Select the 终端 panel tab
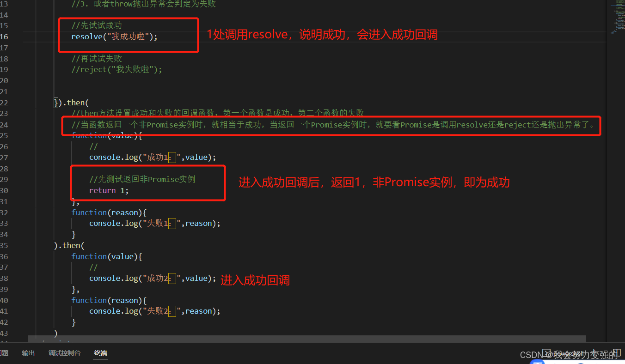The width and height of the screenshot is (625, 364). coord(100,353)
